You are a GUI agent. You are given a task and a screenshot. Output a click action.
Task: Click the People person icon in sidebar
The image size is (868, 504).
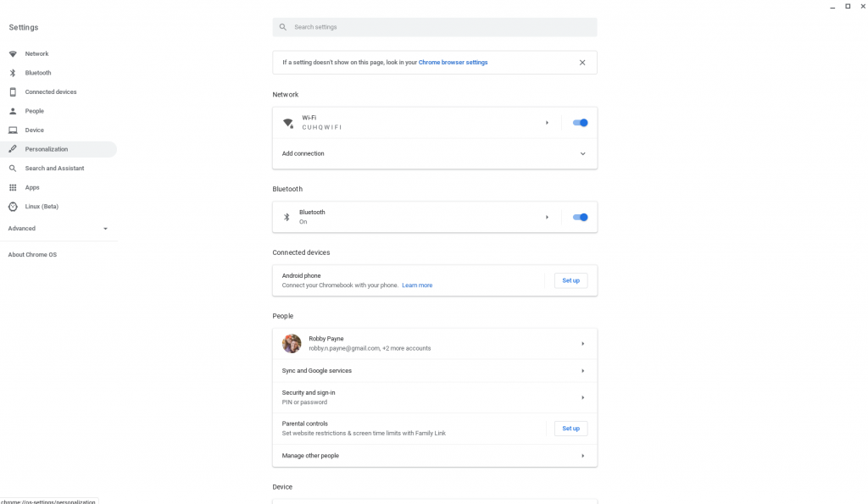point(13,111)
